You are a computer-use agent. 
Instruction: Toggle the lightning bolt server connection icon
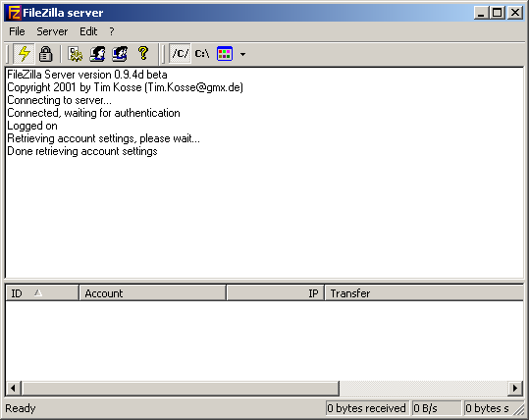24,54
